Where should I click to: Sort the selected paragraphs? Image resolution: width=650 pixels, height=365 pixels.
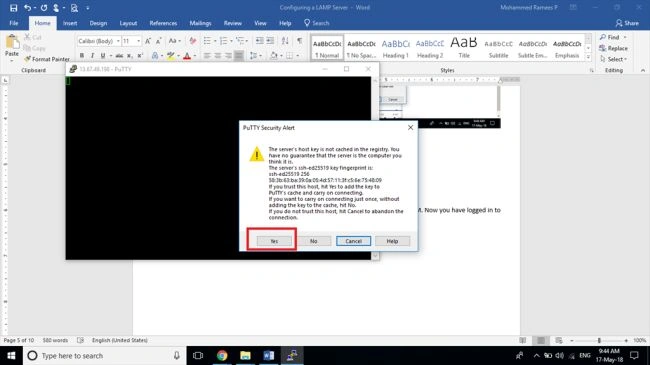(x=285, y=41)
